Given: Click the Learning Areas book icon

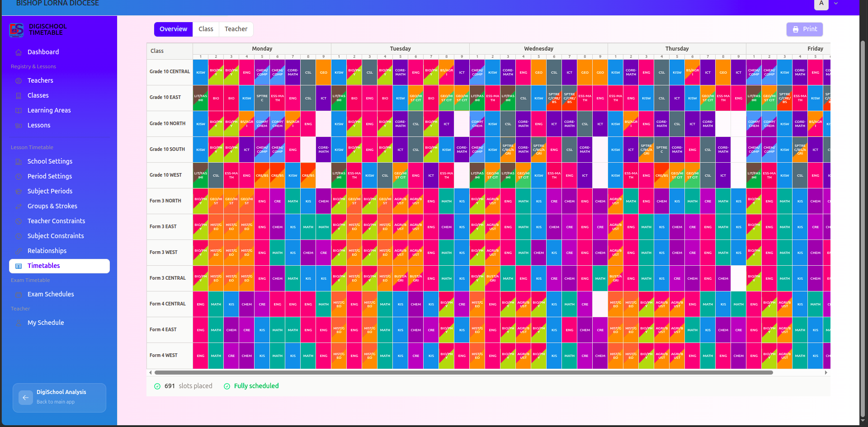Looking at the screenshot, I should tap(19, 111).
